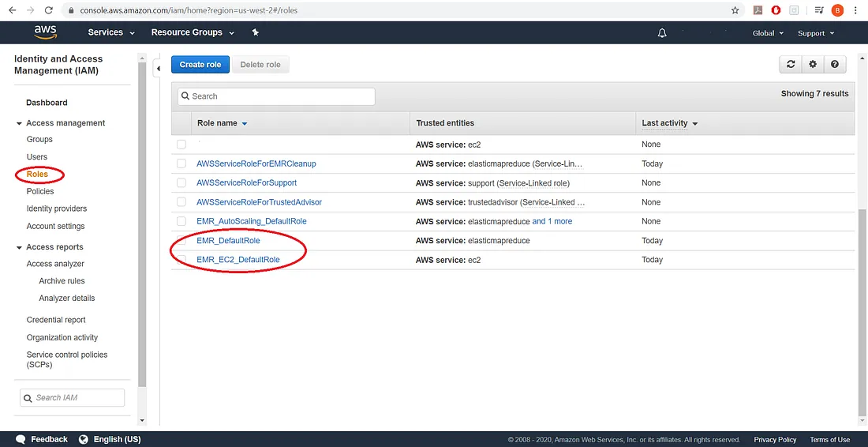Image resolution: width=868 pixels, height=447 pixels.
Task: Click the Search IAM field
Action: pyautogui.click(x=73, y=398)
